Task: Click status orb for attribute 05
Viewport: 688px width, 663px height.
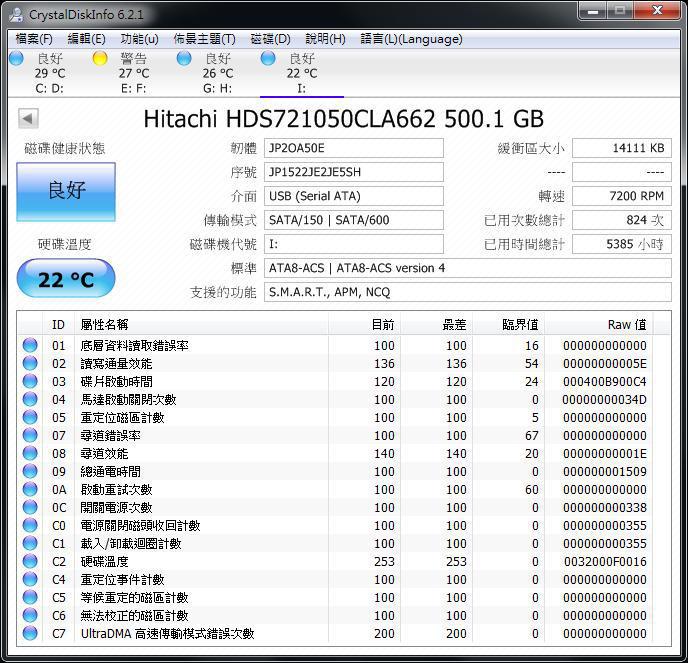Action: pyautogui.click(x=30, y=417)
